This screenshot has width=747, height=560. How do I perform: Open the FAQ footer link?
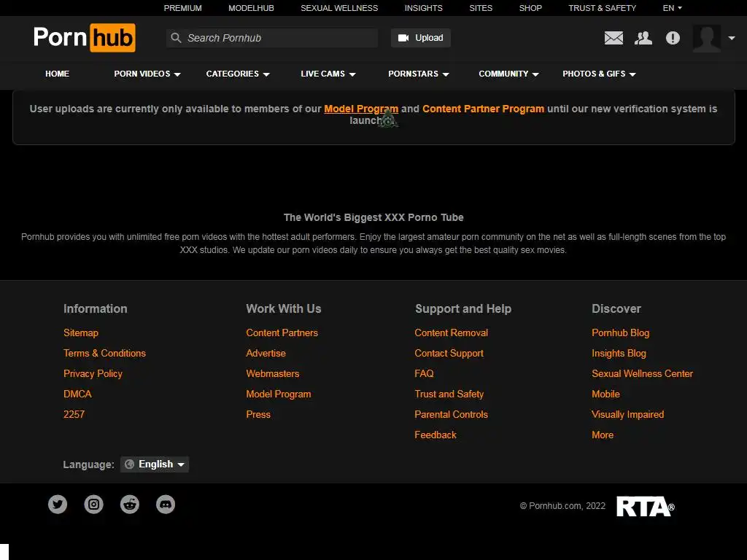click(x=424, y=374)
